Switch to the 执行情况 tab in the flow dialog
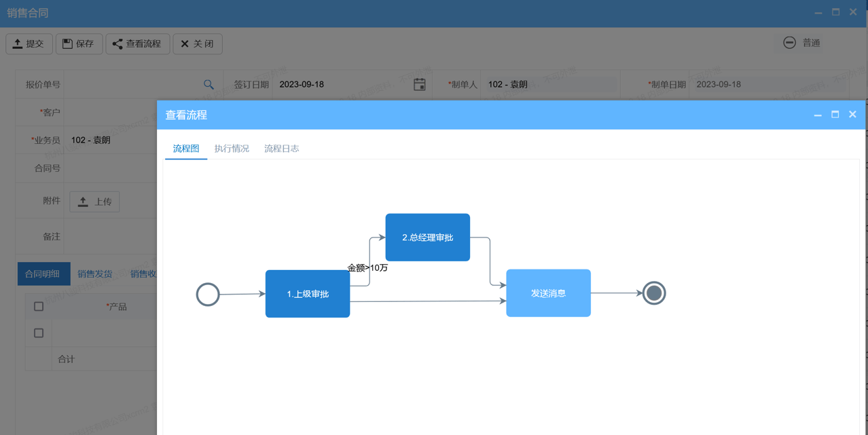868x435 pixels. tap(232, 148)
